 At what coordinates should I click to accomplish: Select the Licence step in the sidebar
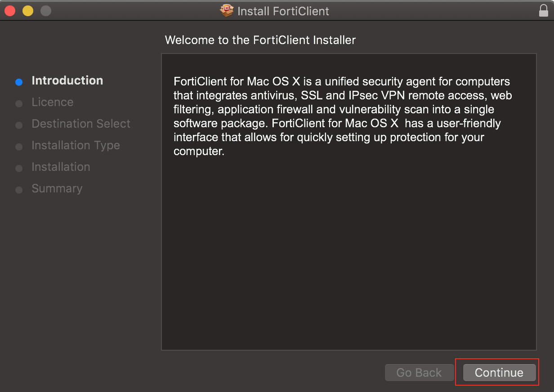52,102
